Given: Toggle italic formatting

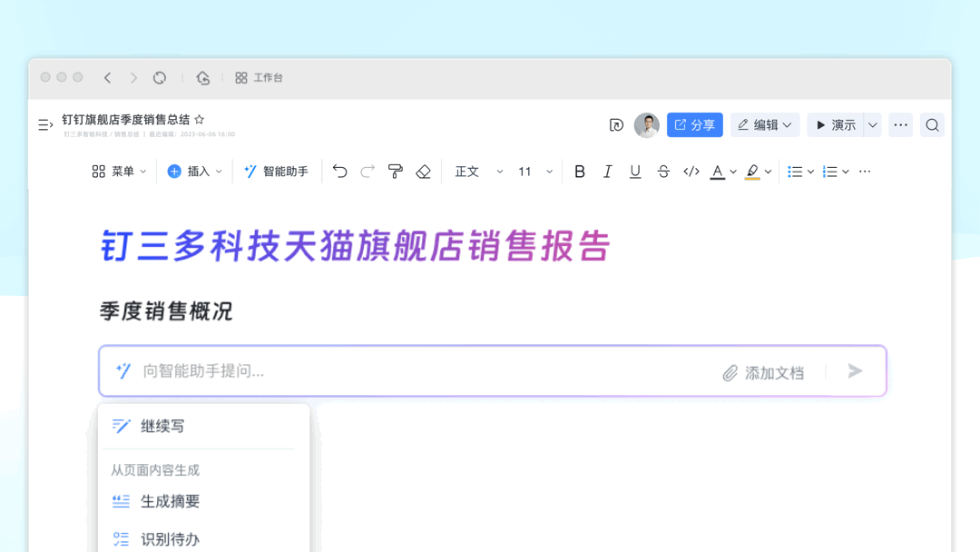Looking at the screenshot, I should 608,172.
